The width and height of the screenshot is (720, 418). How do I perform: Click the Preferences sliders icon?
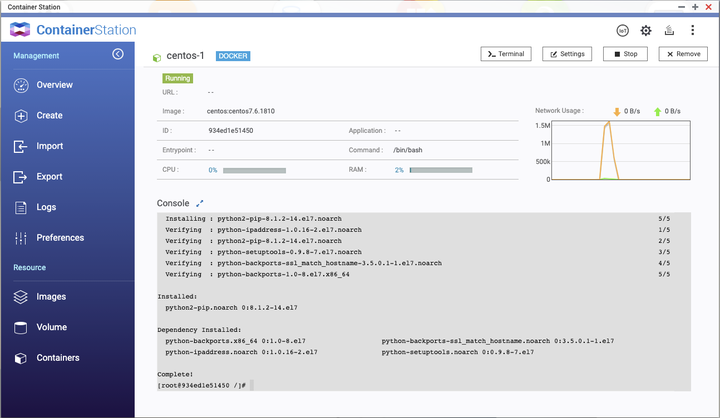pos(21,238)
